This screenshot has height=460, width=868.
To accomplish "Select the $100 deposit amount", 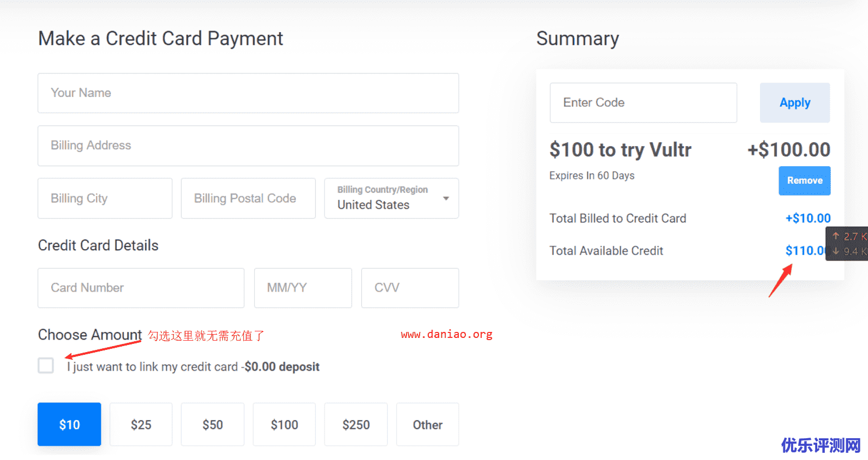I will tap(284, 425).
